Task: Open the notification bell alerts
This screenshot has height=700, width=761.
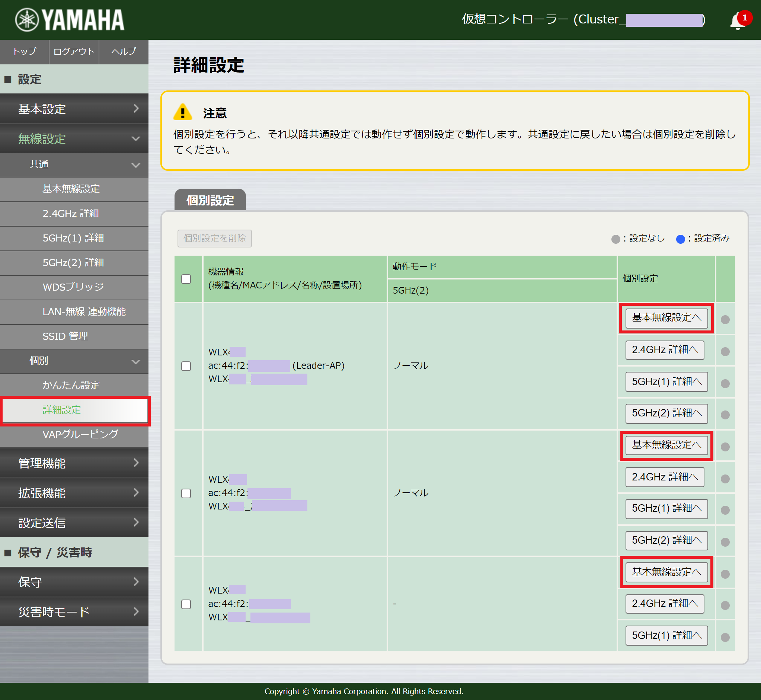Action: pos(737,20)
